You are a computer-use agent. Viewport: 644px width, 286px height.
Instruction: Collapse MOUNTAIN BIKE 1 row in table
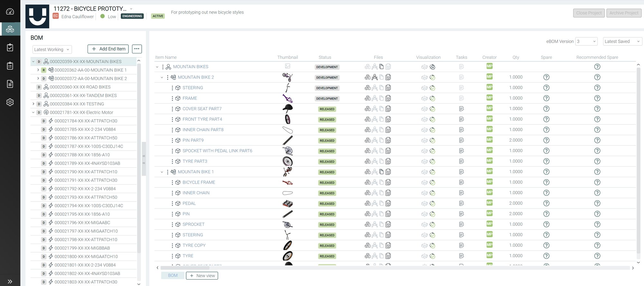pyautogui.click(x=162, y=172)
